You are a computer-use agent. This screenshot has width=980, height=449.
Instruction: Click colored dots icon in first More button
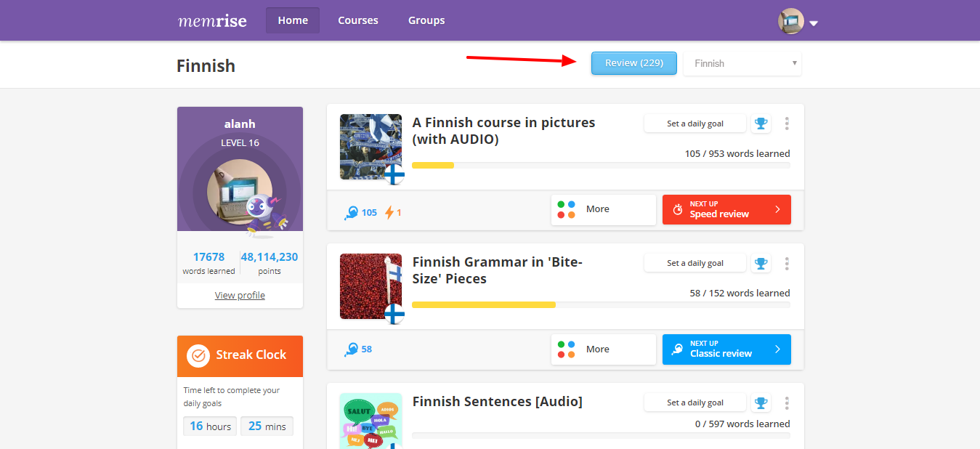(x=567, y=209)
